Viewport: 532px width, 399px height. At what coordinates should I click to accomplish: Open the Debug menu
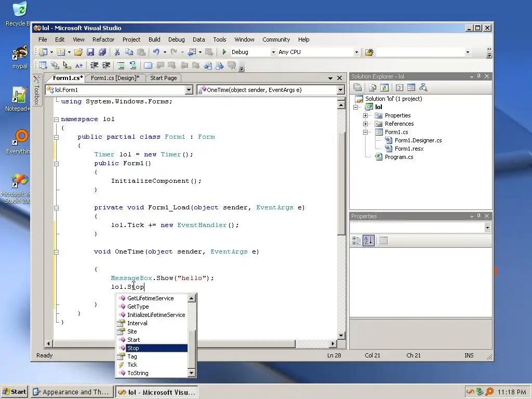pyautogui.click(x=177, y=39)
